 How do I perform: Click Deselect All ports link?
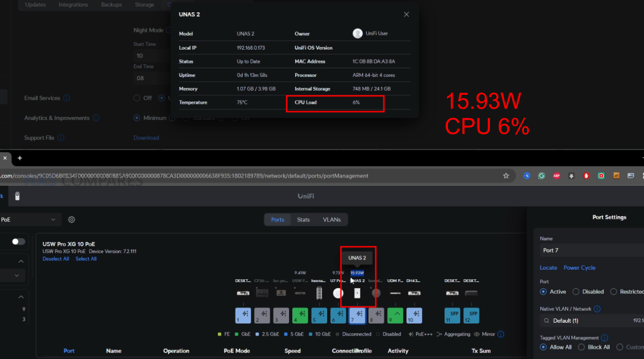(56, 259)
